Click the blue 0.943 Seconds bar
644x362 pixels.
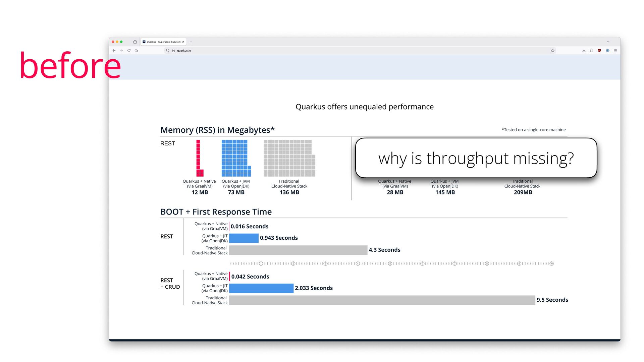click(x=244, y=238)
